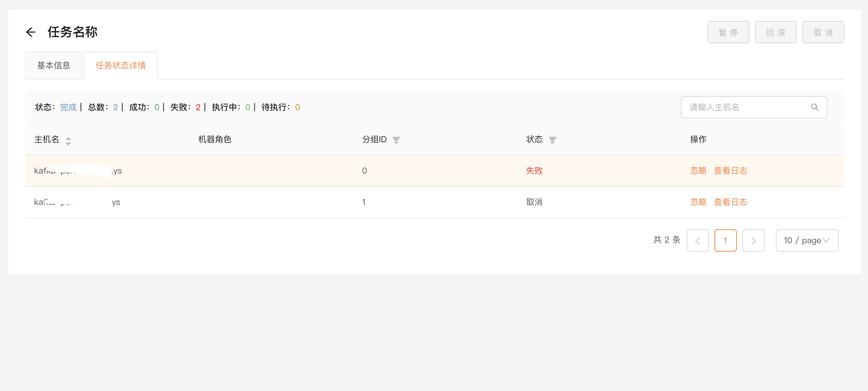
Task: Click the search magnifier icon
Action: pos(815,107)
